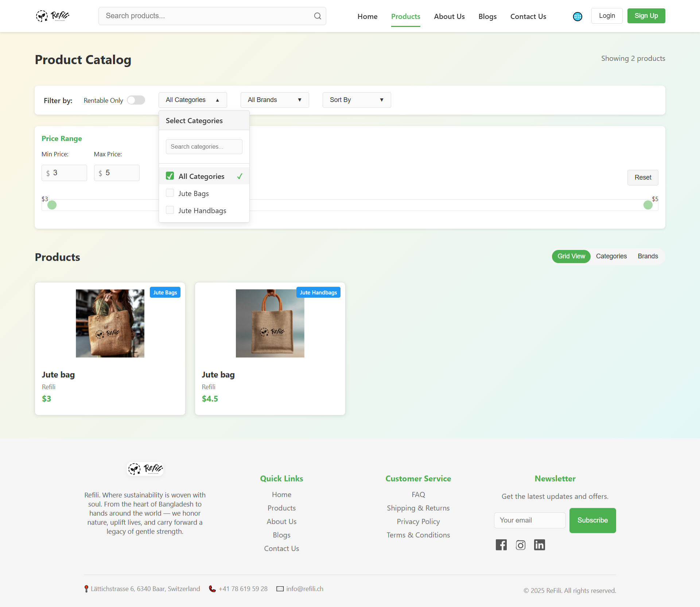Open the Instagram social icon

pos(520,545)
